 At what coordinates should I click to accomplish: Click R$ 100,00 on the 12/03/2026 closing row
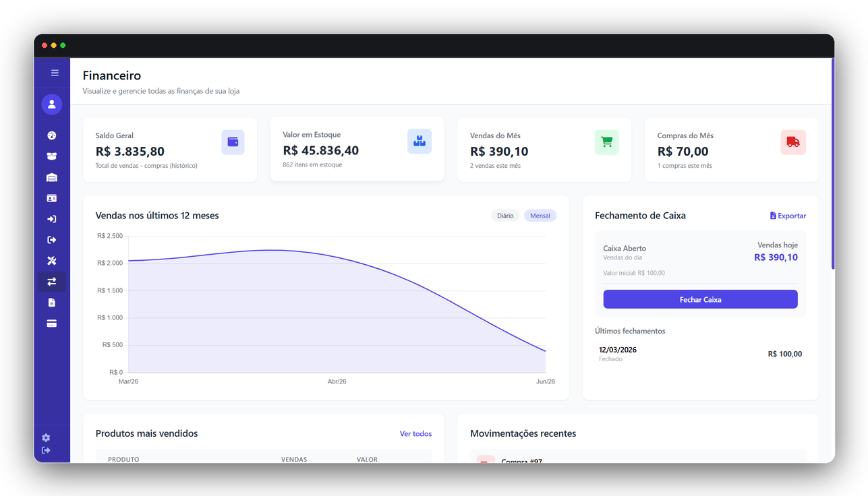point(785,354)
